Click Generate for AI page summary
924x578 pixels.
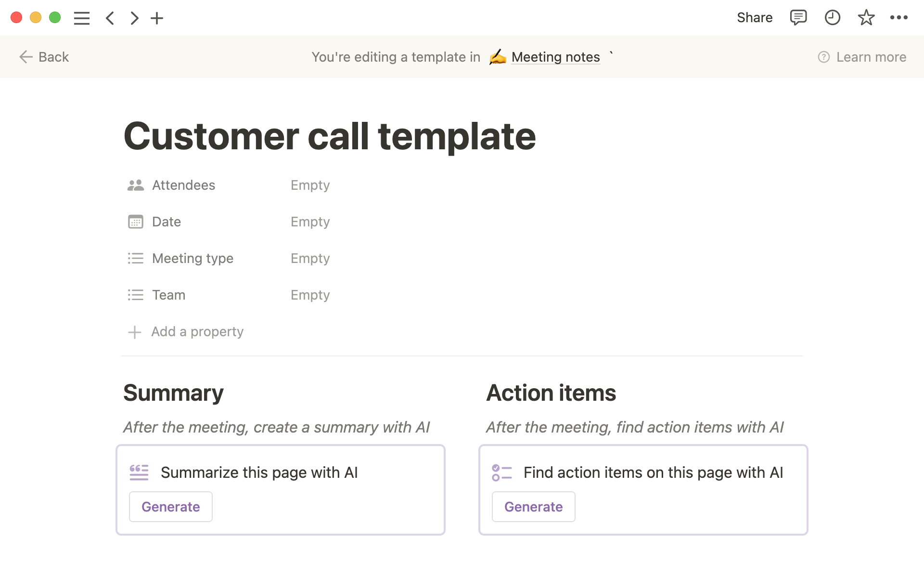[x=170, y=507]
